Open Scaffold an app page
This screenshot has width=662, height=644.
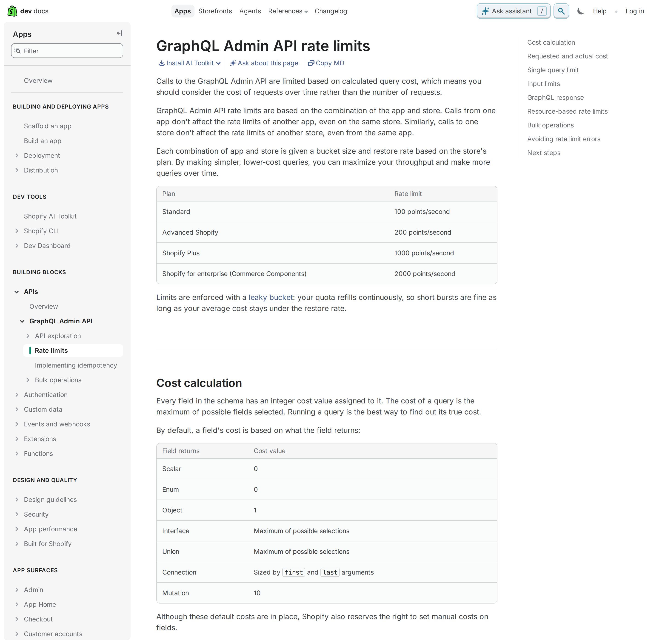click(x=48, y=126)
